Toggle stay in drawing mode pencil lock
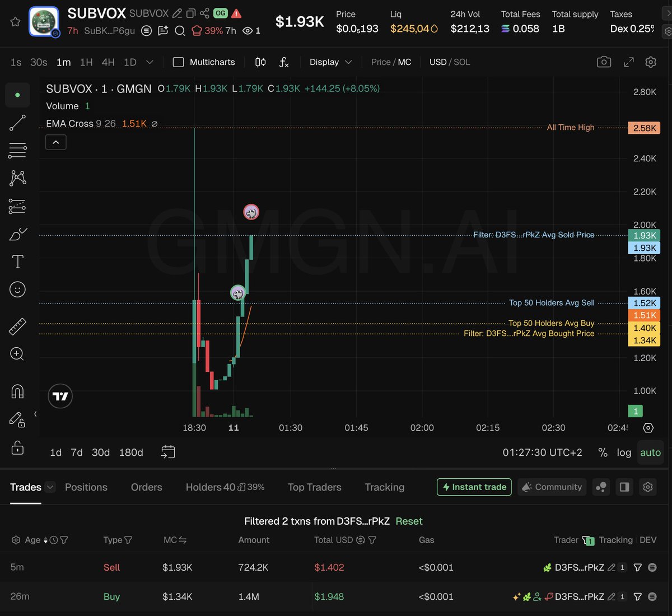Image resolution: width=672 pixels, height=616 pixels. [x=17, y=419]
